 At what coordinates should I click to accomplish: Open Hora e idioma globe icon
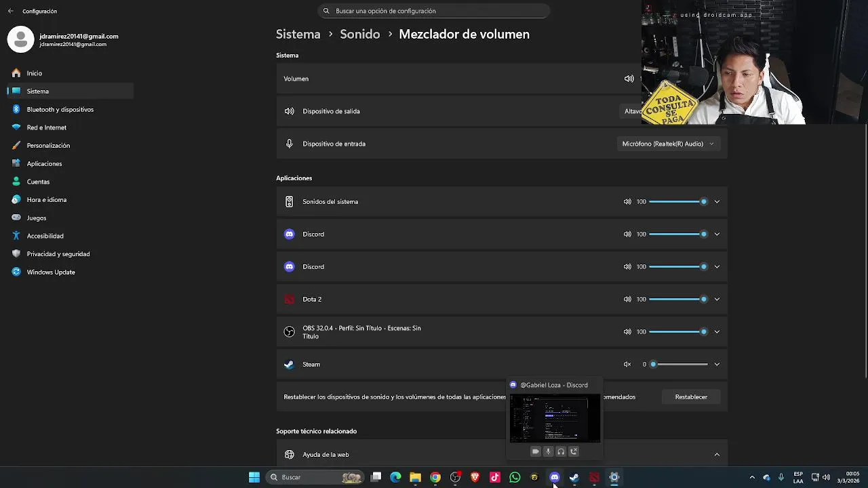pyautogui.click(x=16, y=199)
